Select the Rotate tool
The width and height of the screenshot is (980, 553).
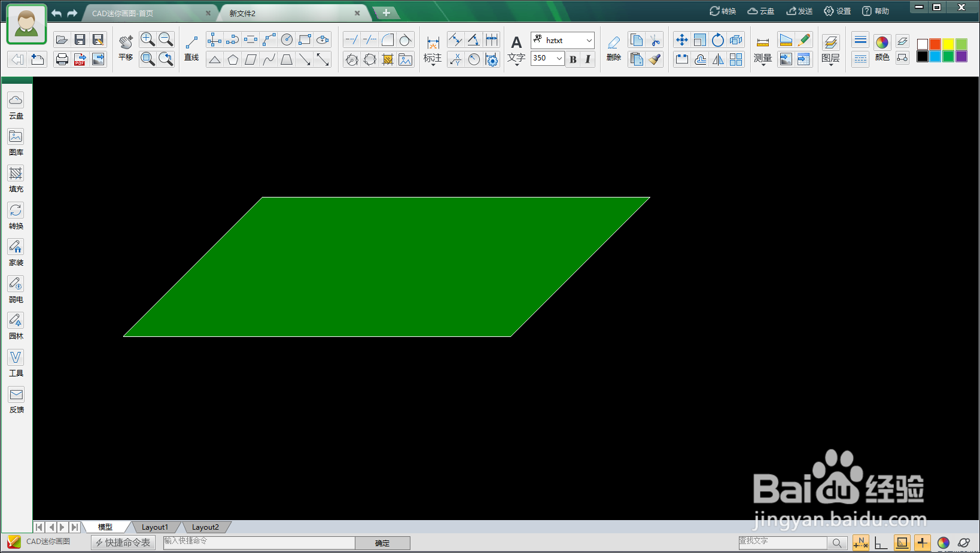(x=718, y=40)
